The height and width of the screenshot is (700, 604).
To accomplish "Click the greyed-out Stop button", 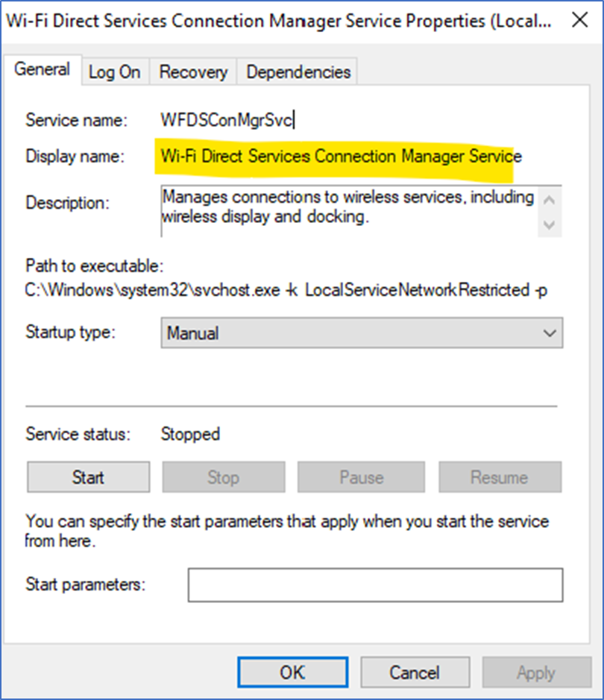I will point(224,477).
